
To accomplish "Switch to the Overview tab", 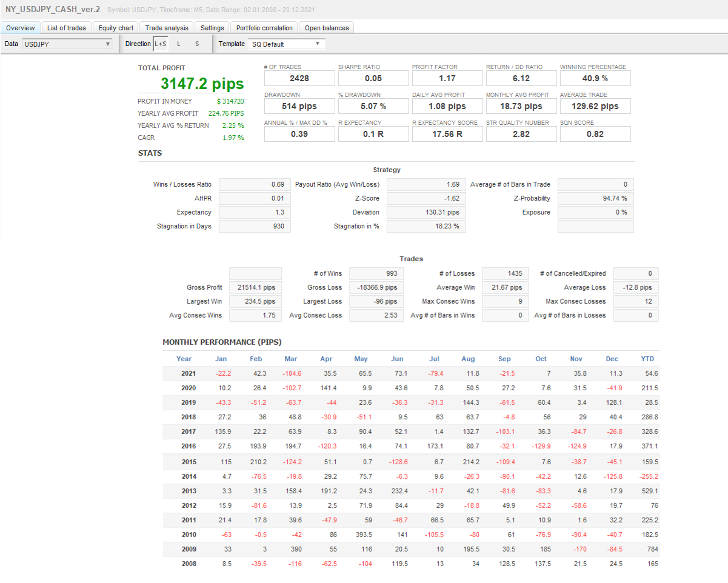I will point(21,28).
